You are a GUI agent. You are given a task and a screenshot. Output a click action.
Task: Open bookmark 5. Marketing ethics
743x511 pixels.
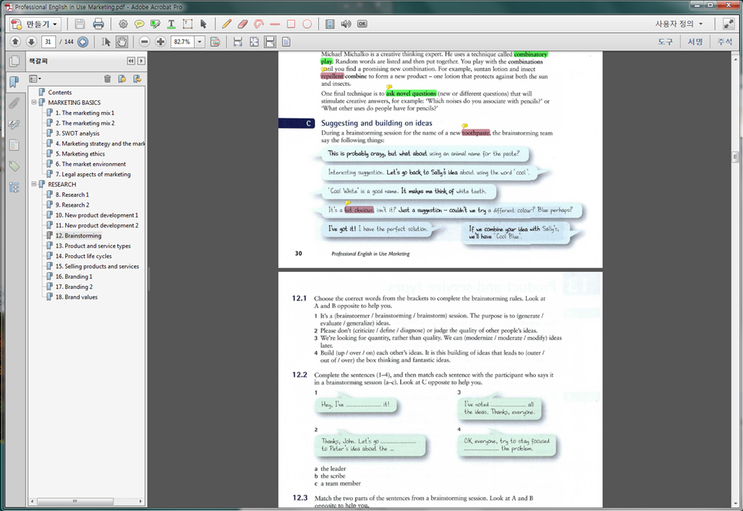tap(80, 154)
